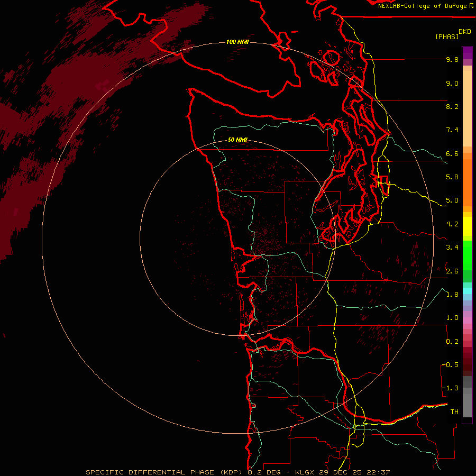Click the 1.0 colorbar value
The image size is (476, 476).
tap(452, 318)
